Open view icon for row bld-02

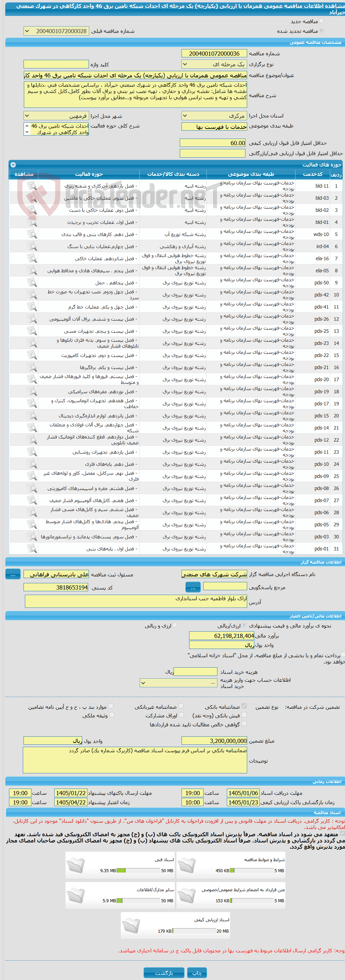tap(32, 210)
